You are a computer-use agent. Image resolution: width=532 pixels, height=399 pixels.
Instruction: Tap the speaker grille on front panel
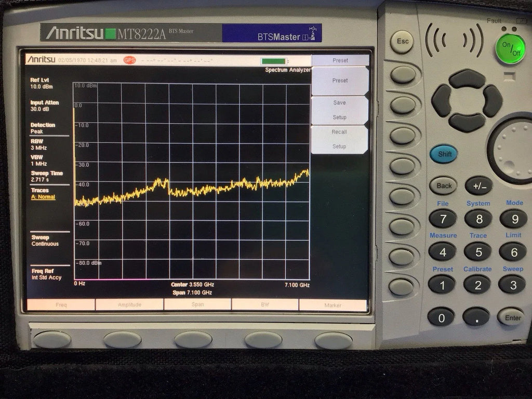454,40
